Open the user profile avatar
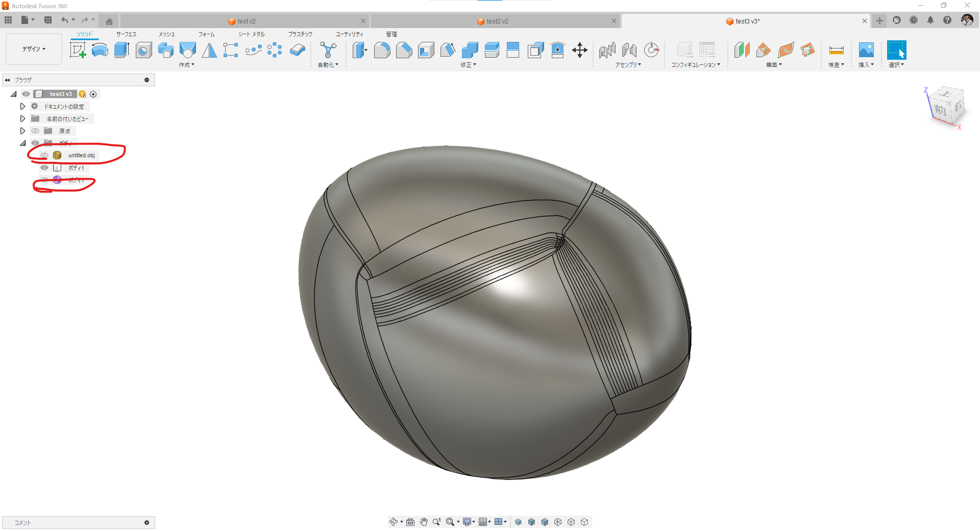The image size is (980, 531). click(967, 20)
